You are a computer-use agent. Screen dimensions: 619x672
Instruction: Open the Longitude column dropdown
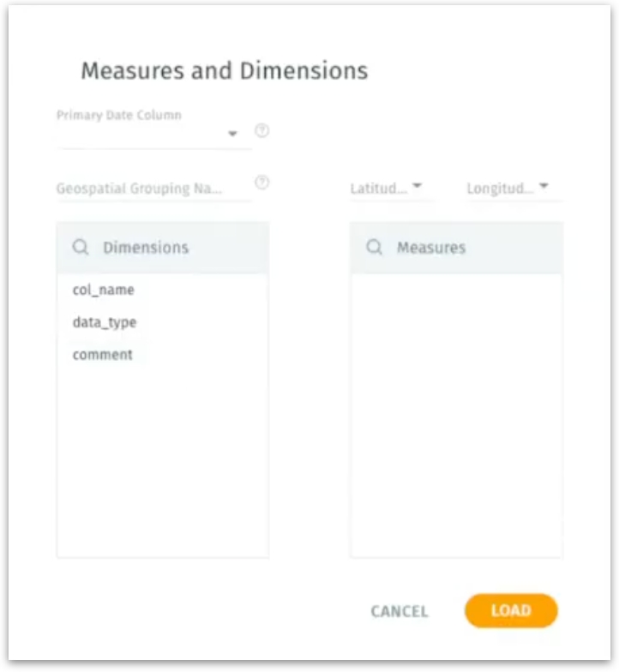(x=544, y=186)
